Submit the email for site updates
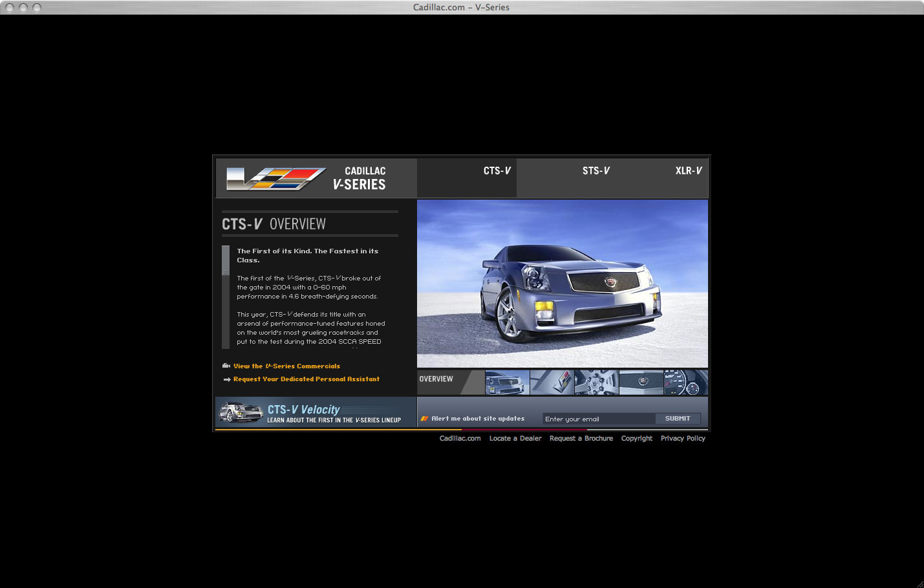Viewport: 924px width, 588px height. tap(678, 419)
